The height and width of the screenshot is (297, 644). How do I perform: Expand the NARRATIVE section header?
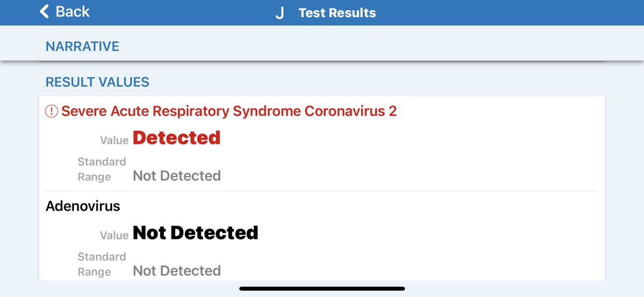click(x=83, y=47)
